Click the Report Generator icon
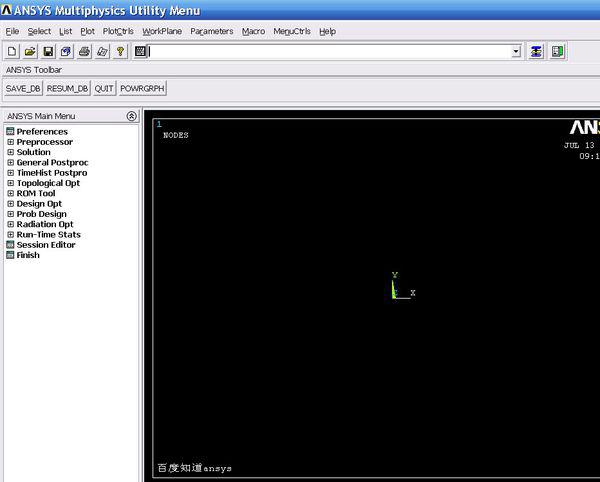 coord(102,51)
